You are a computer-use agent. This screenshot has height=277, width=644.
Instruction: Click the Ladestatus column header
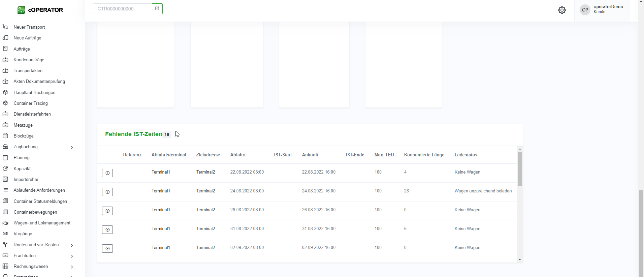466,155
